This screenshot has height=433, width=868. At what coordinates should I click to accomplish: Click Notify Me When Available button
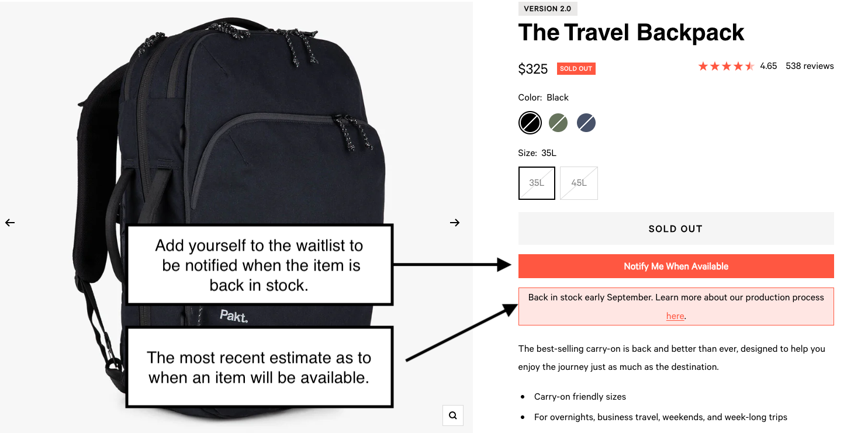(676, 266)
